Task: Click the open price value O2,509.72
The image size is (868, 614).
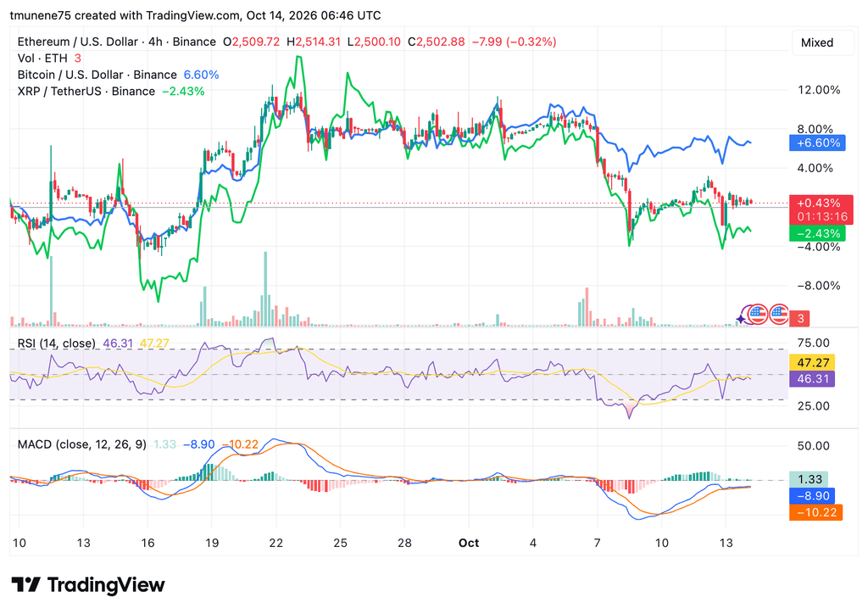Action: click(251, 42)
